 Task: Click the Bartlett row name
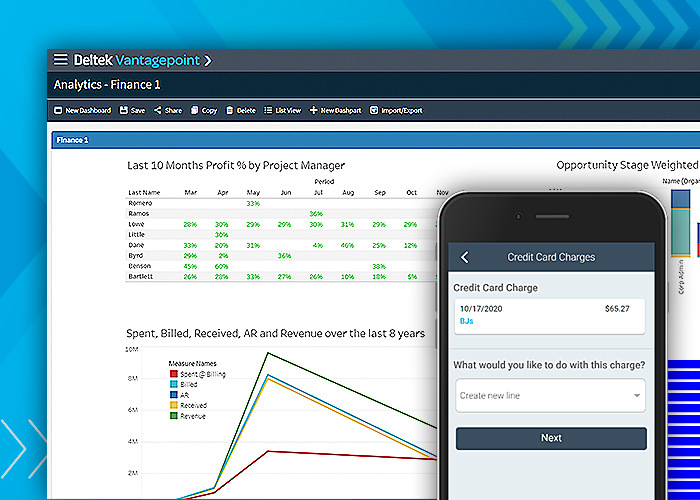tap(141, 276)
